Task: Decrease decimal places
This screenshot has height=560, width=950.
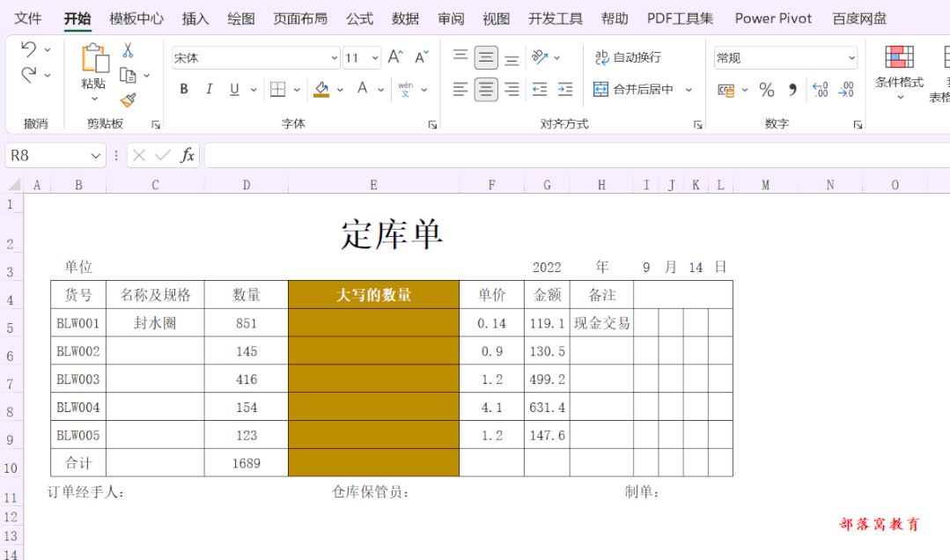Action: 846,90
